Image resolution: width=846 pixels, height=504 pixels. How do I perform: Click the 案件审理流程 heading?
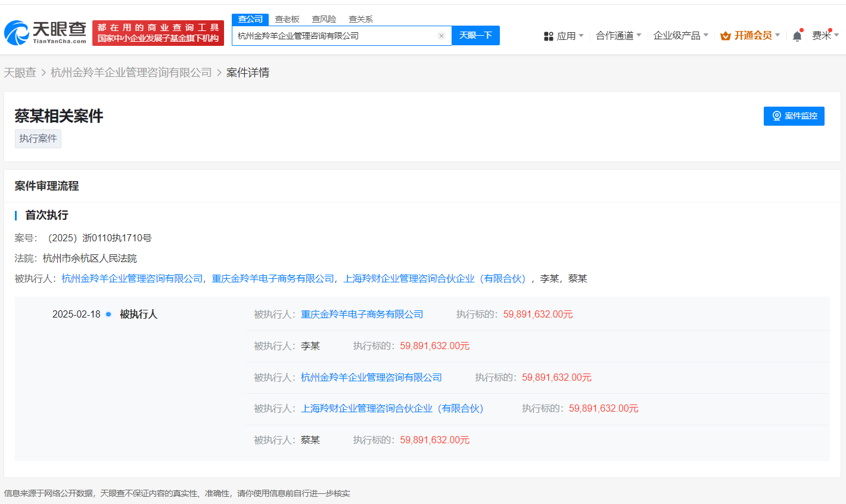coord(46,186)
